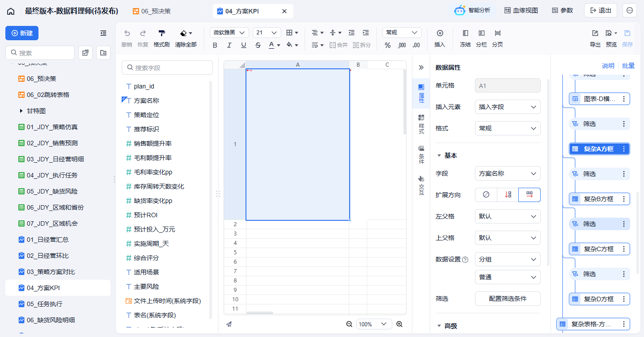Image resolution: width=644 pixels, height=337 pixels.
Task: Open the 属性 side tab
Action: click(x=421, y=94)
